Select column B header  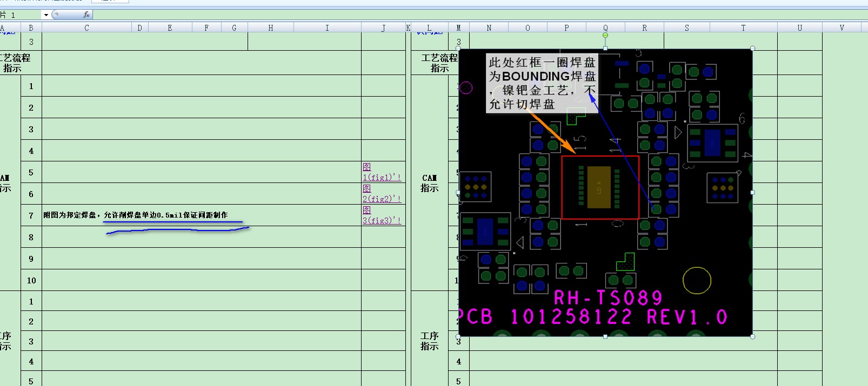[x=31, y=28]
